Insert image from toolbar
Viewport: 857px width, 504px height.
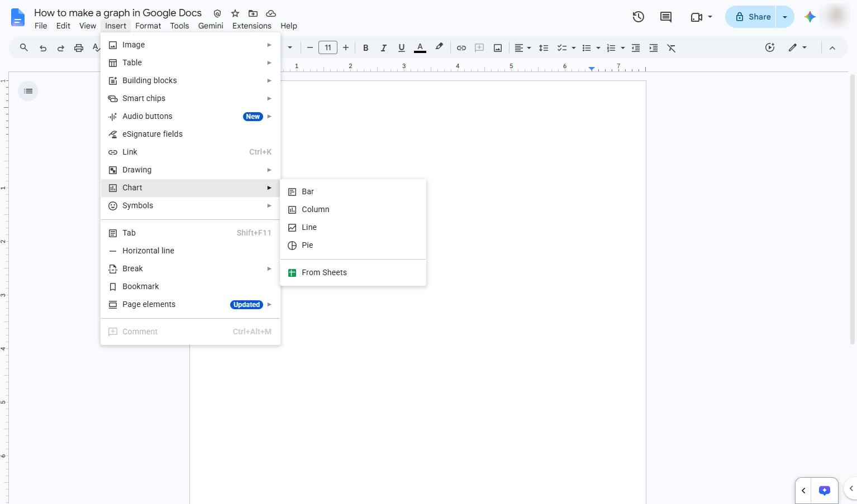[x=498, y=48]
